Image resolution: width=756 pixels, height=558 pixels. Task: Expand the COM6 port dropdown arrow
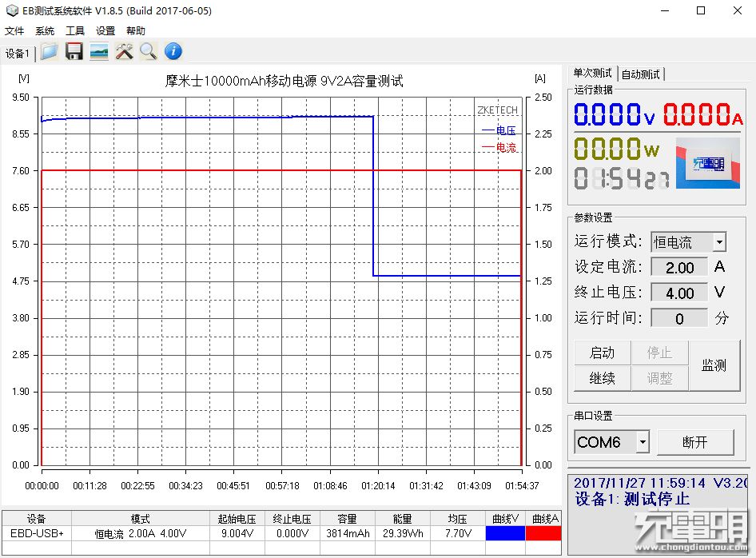643,442
